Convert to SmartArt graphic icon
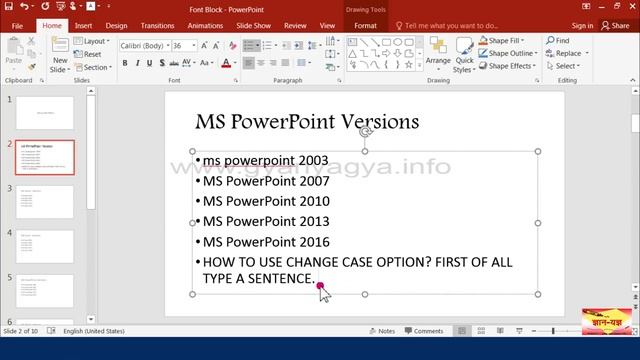The height and width of the screenshot is (360, 640). 332,67
